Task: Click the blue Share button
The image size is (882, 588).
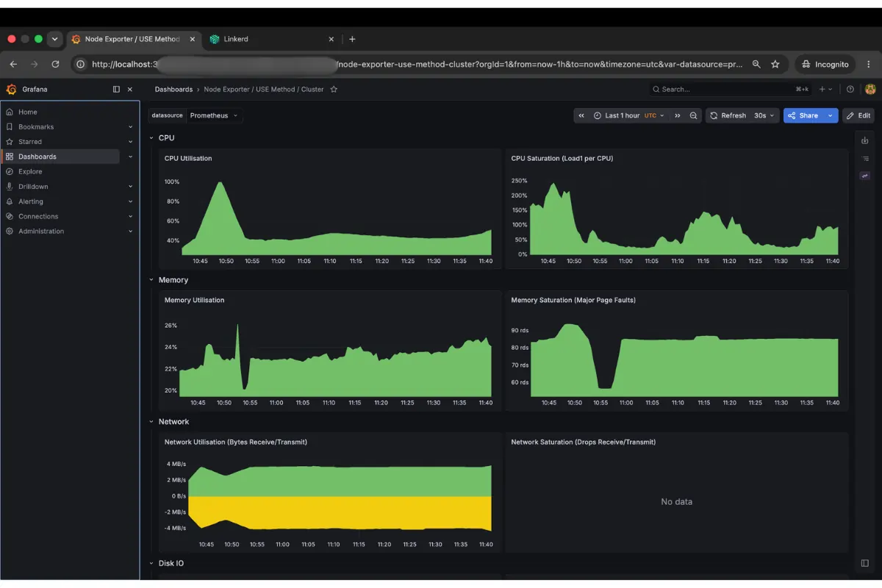Action: tap(803, 115)
